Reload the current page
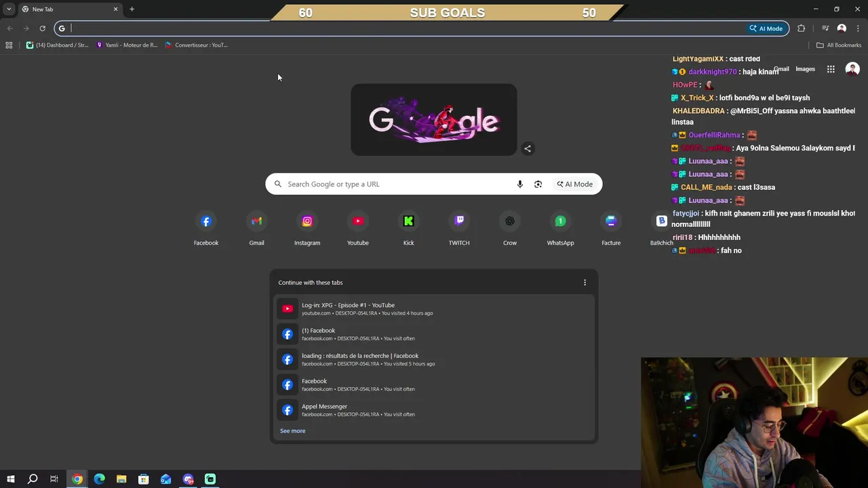The image size is (868, 488). pyautogui.click(x=42, y=28)
